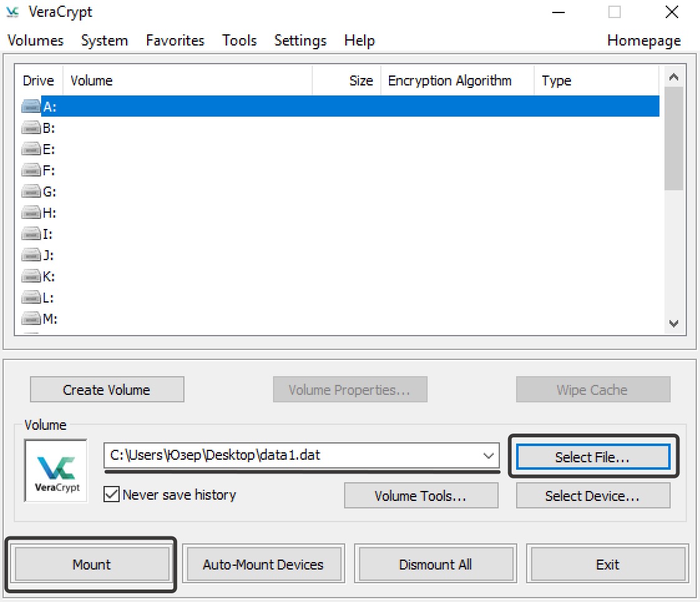Screen dimensions: 700x602
Task: Click the drive icon for A:
Action: point(31,107)
